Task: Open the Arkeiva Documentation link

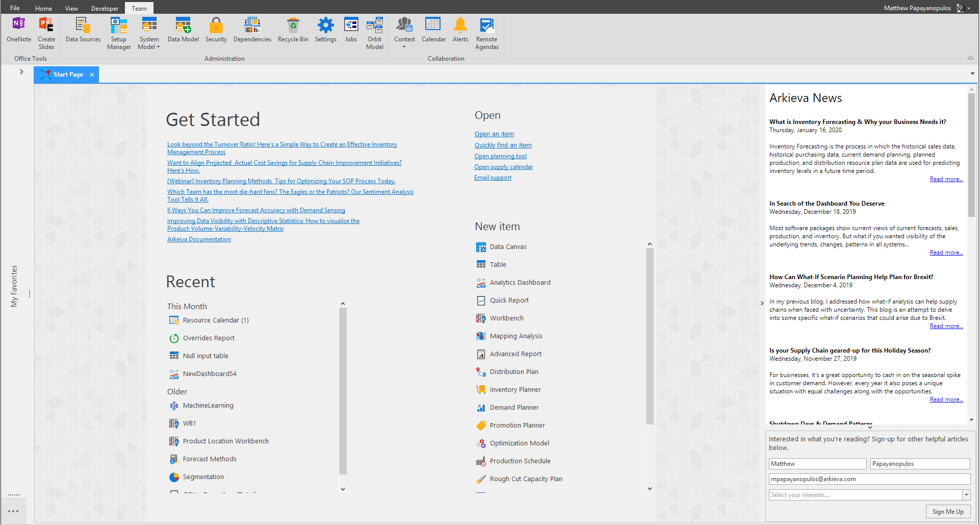Action: pos(199,239)
